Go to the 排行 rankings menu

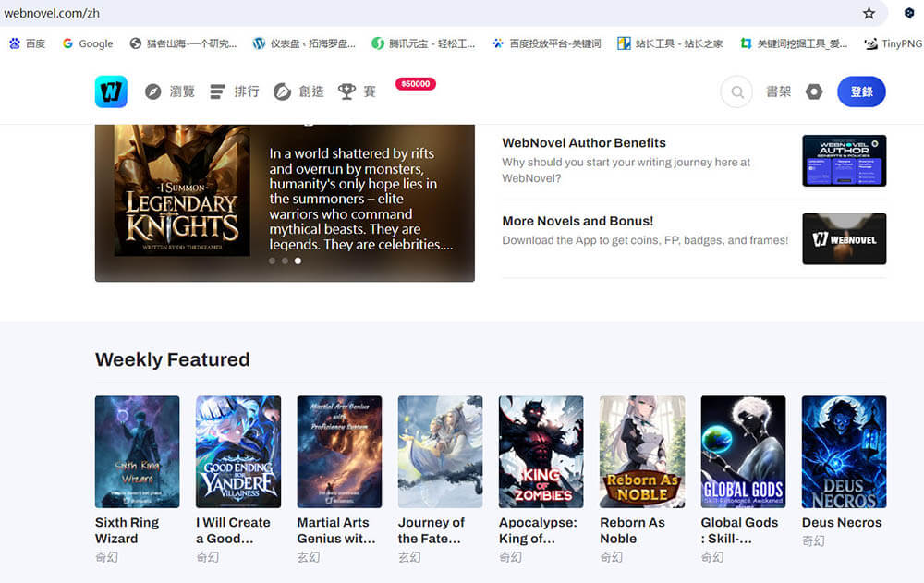[235, 91]
